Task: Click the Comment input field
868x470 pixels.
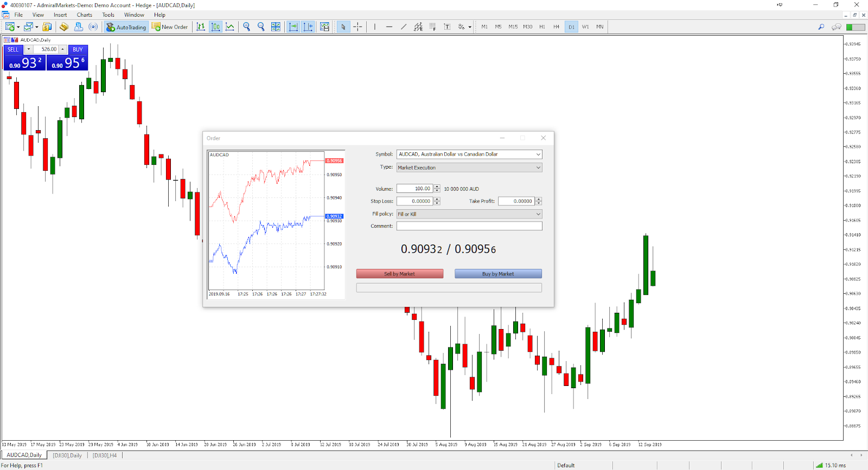Action: click(469, 226)
